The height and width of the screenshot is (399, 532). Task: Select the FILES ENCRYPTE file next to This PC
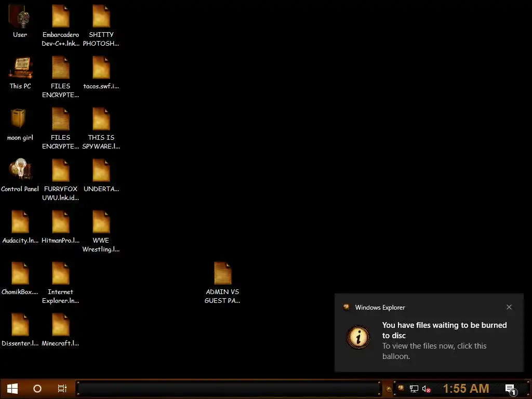60,77
